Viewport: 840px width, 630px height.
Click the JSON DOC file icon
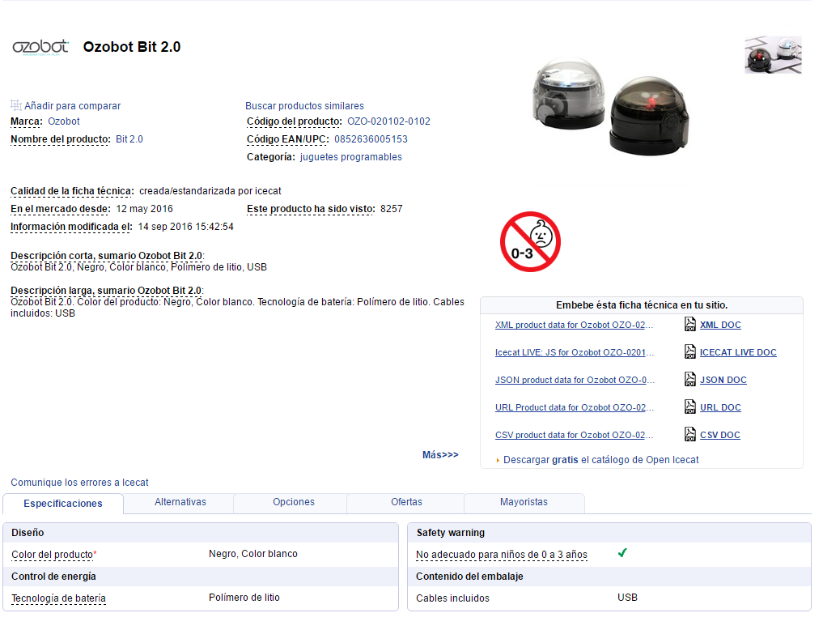coord(690,380)
